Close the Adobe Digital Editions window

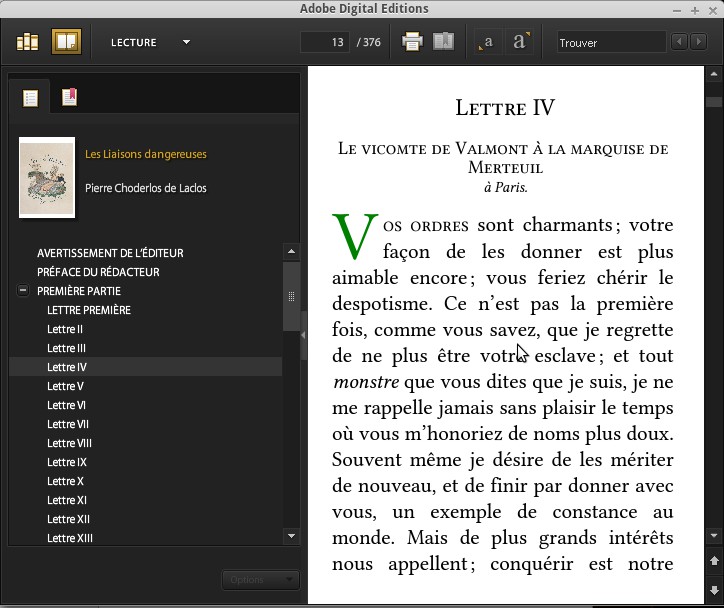[713, 10]
